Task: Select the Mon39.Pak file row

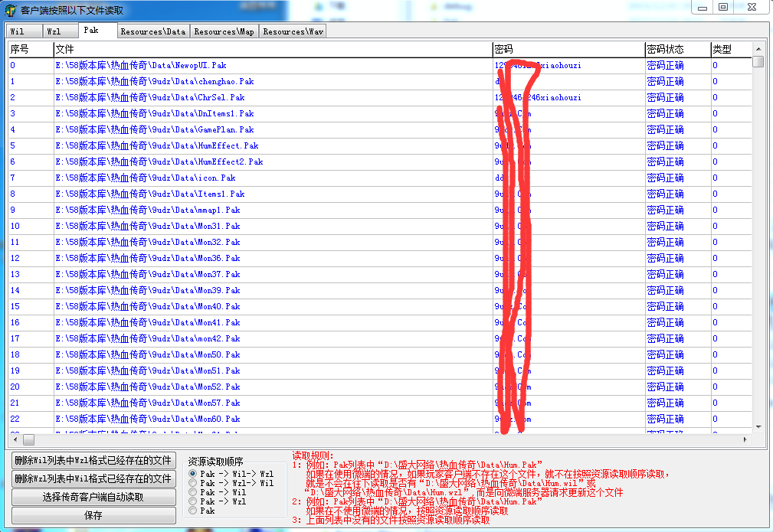Action: [379, 291]
